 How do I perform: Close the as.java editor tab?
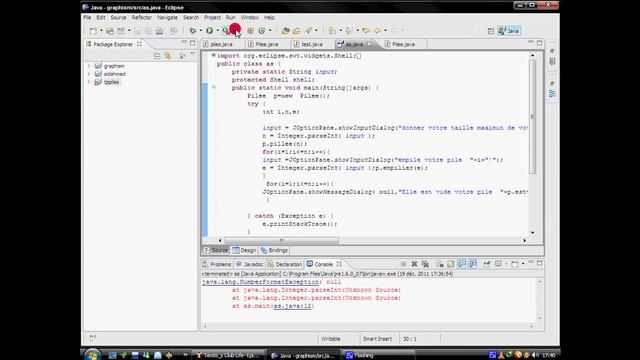(x=369, y=44)
